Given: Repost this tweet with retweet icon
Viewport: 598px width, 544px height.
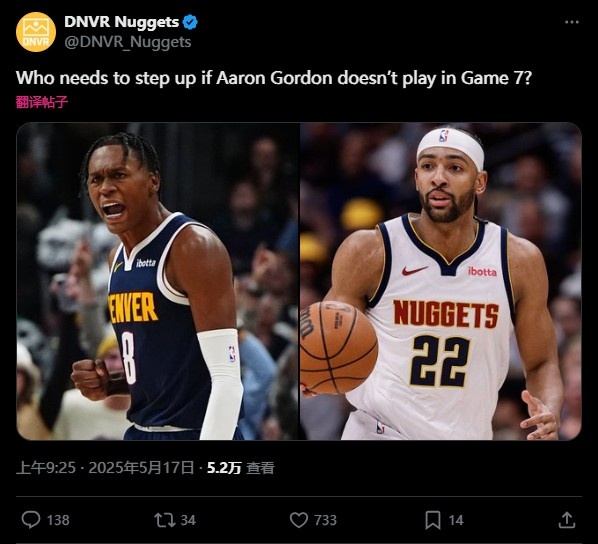Looking at the screenshot, I should (x=165, y=520).
